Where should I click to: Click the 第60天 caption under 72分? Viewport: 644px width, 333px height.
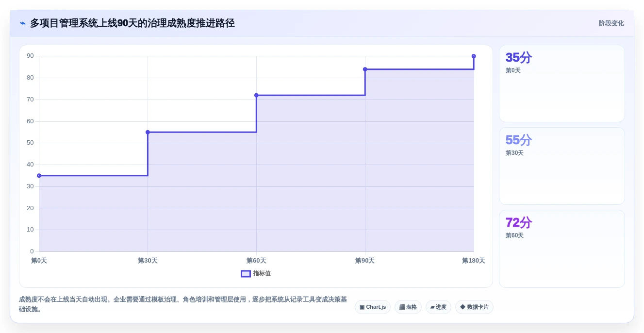[x=514, y=235]
